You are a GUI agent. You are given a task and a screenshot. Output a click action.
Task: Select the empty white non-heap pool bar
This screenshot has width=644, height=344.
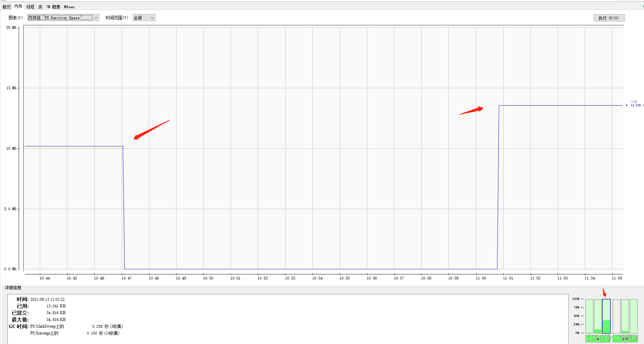(616, 316)
